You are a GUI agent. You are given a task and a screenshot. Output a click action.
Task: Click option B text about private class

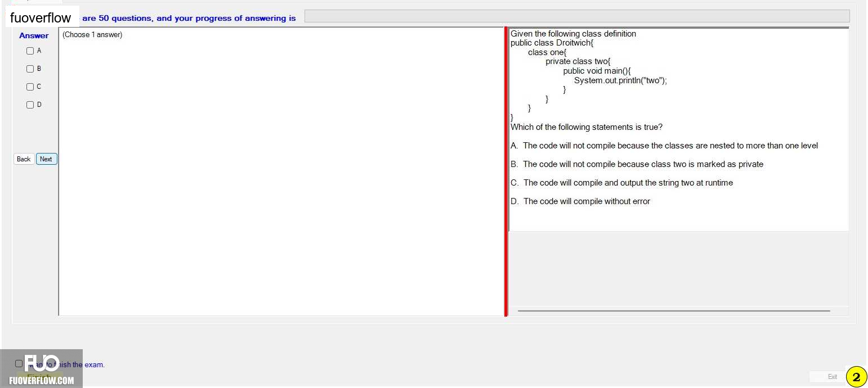(x=637, y=164)
